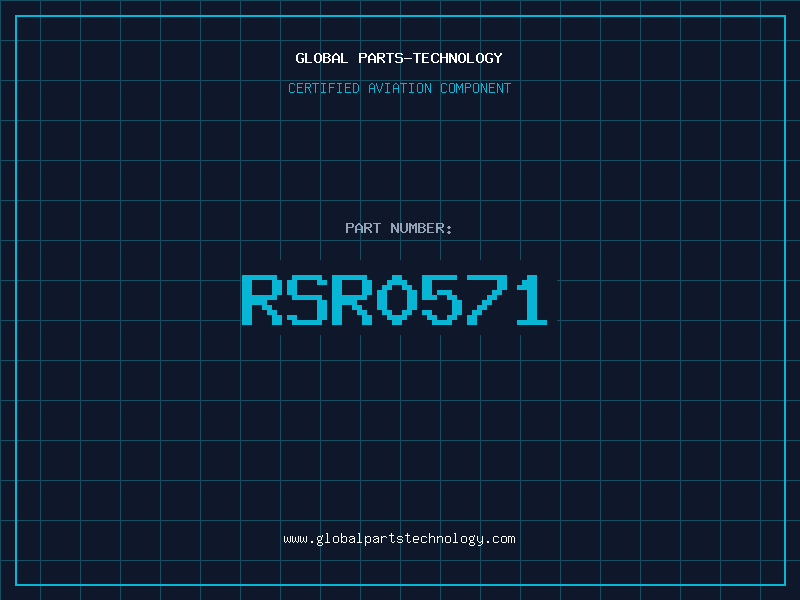Click the digit 7 in the part number
800x600 pixels.
(487, 300)
